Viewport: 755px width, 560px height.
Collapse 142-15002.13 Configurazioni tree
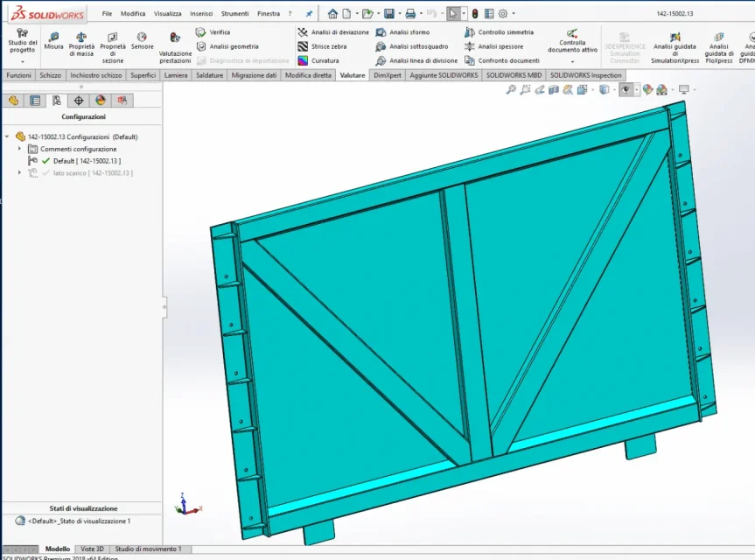pyautogui.click(x=7, y=136)
